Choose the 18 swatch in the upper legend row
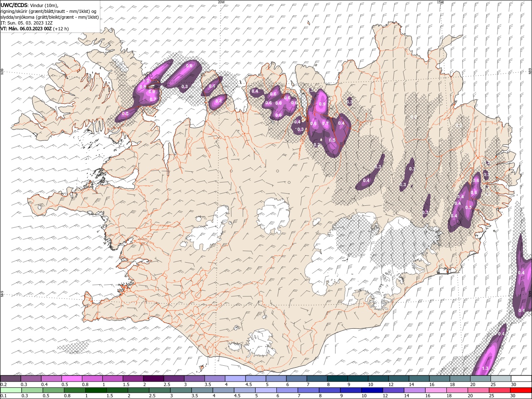532x399 pixels. 459,379
